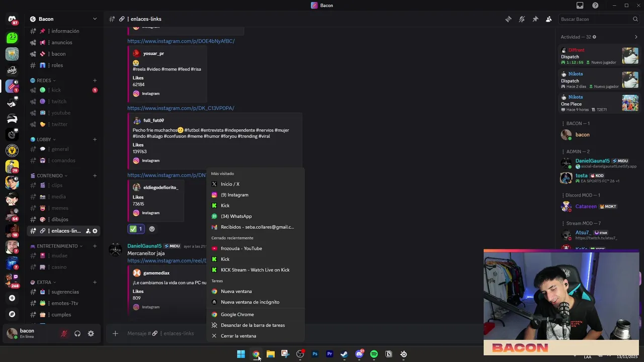Open Nikots One Piece activity card
The image size is (644, 362).
click(x=600, y=103)
